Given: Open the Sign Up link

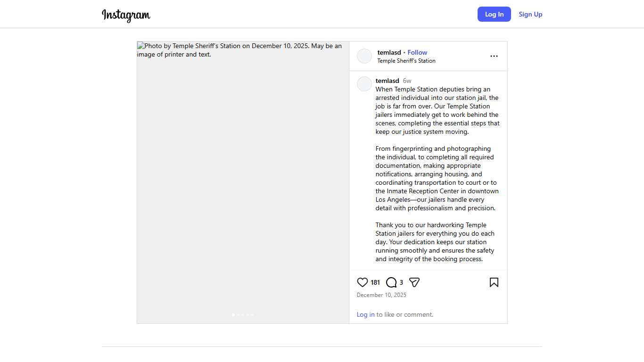Looking at the screenshot, I should pyautogui.click(x=530, y=14).
